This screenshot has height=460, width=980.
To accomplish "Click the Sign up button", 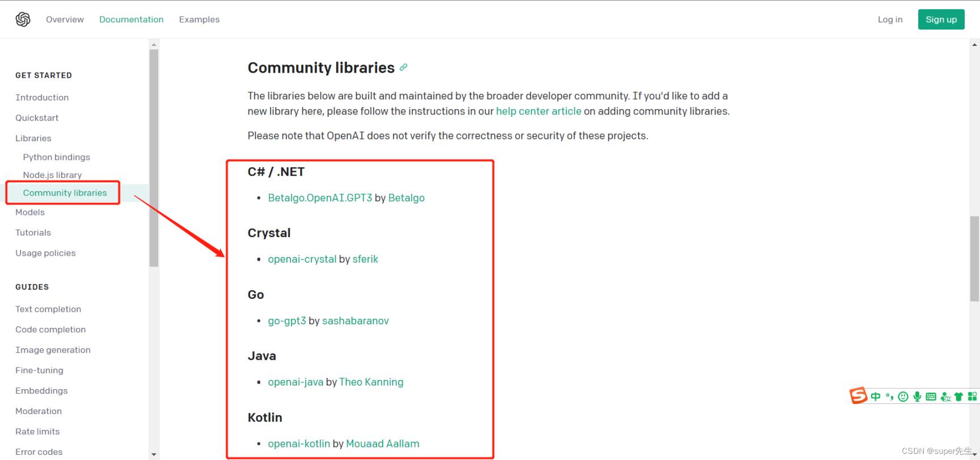I will pyautogui.click(x=941, y=19).
